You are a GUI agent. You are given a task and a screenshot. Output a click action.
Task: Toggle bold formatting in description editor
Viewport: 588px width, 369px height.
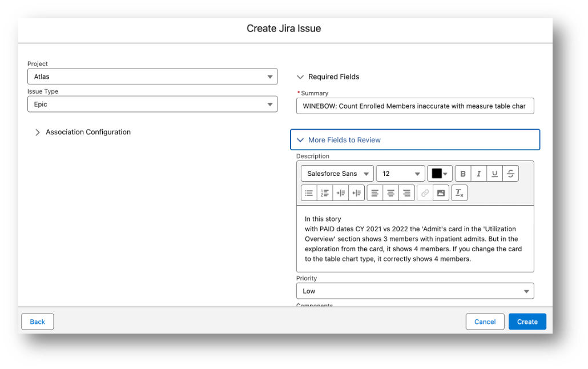463,174
